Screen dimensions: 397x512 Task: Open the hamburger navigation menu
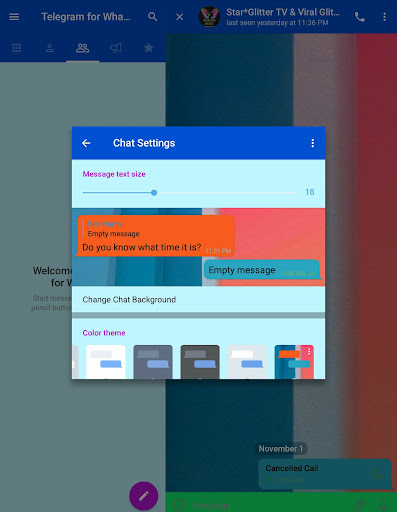(x=14, y=17)
